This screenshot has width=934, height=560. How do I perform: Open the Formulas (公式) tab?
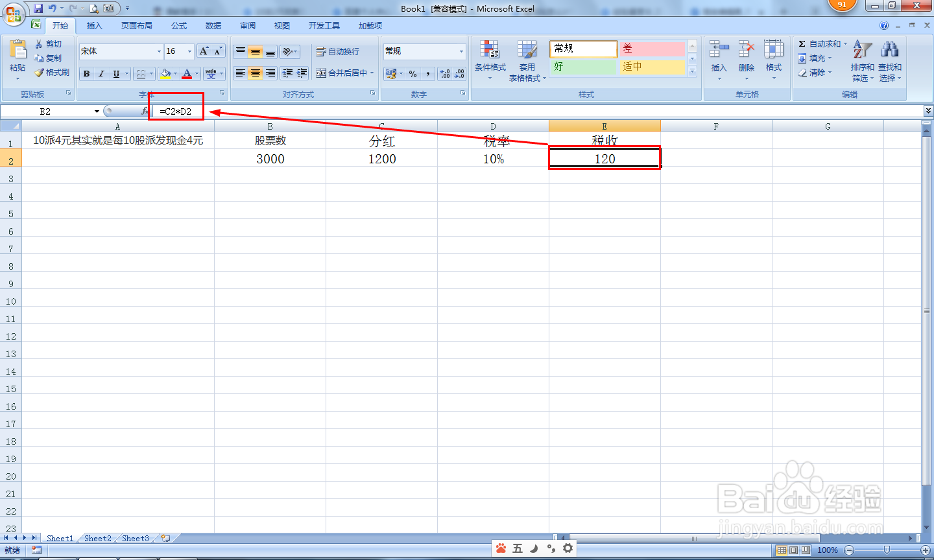tap(179, 25)
